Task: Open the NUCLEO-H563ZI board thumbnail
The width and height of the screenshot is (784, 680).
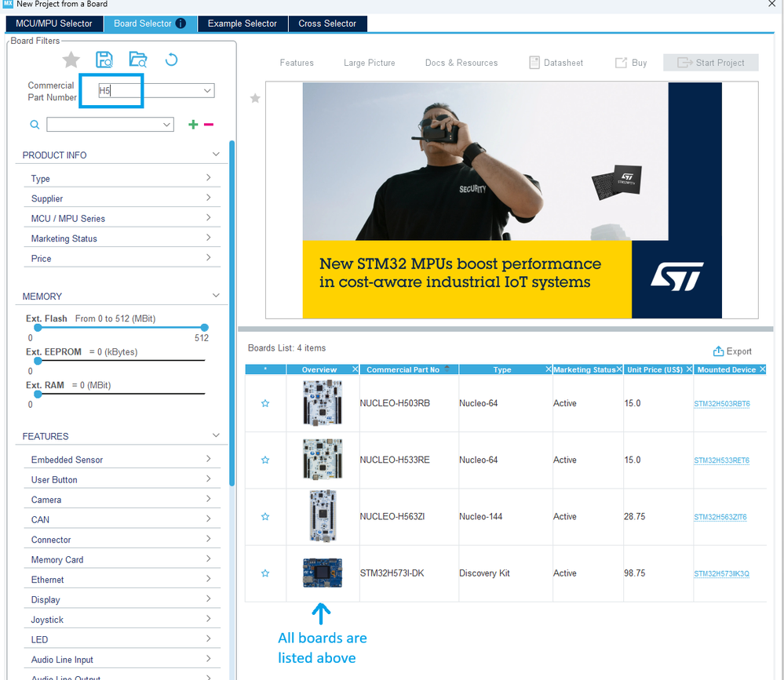Action: (323, 516)
